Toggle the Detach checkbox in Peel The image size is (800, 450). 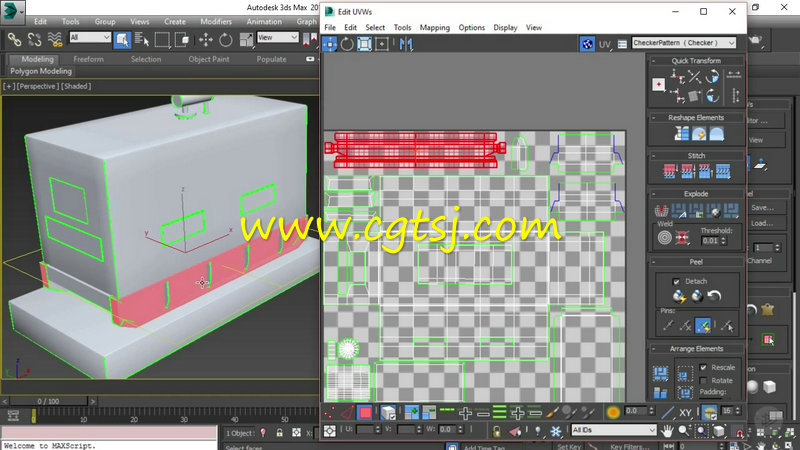tap(676, 282)
